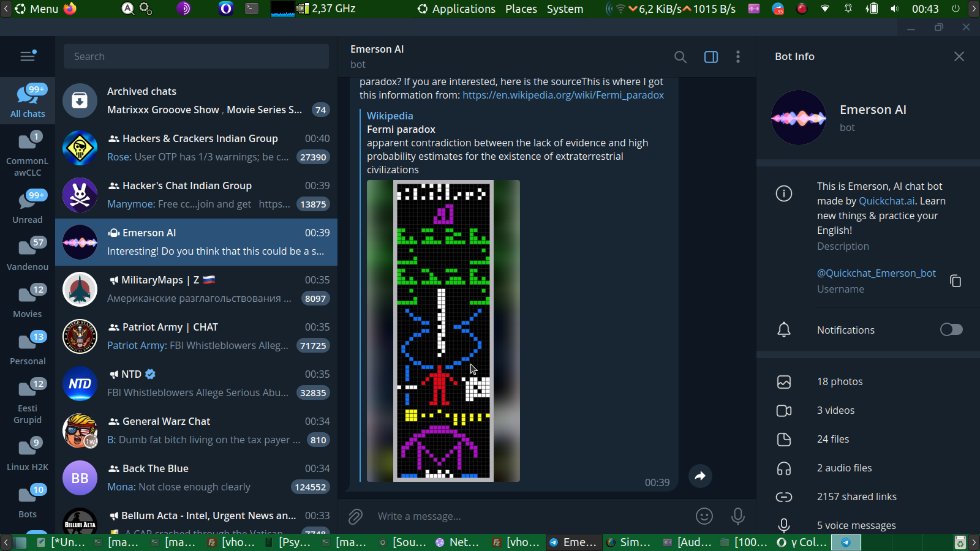
Task: Select the Movies chat folder
Action: coord(28,301)
